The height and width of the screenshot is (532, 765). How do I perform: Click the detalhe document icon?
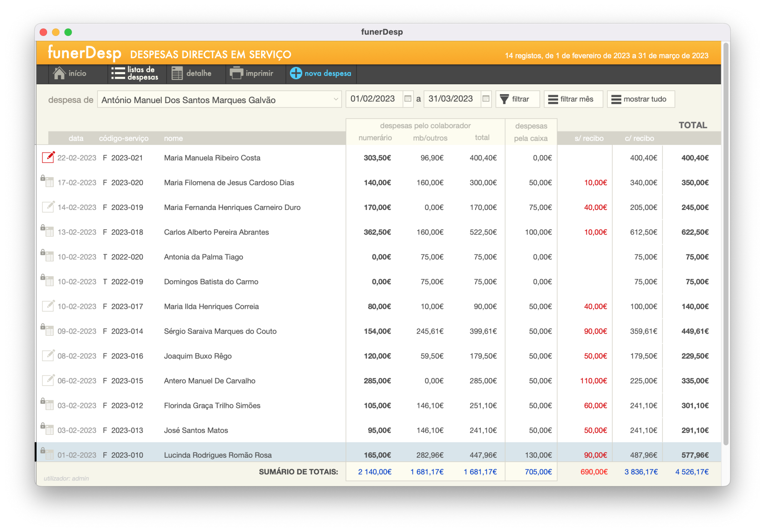[x=177, y=73]
